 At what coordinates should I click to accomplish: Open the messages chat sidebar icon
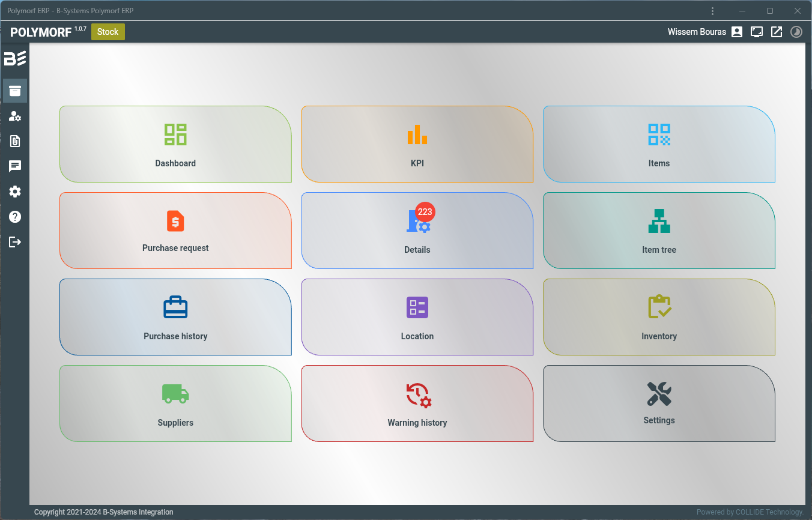[15, 166]
